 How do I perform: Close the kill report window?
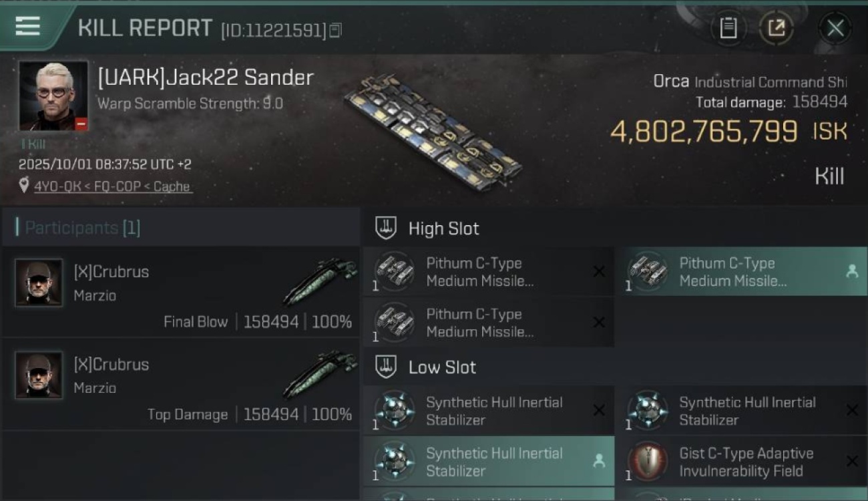pos(835,28)
